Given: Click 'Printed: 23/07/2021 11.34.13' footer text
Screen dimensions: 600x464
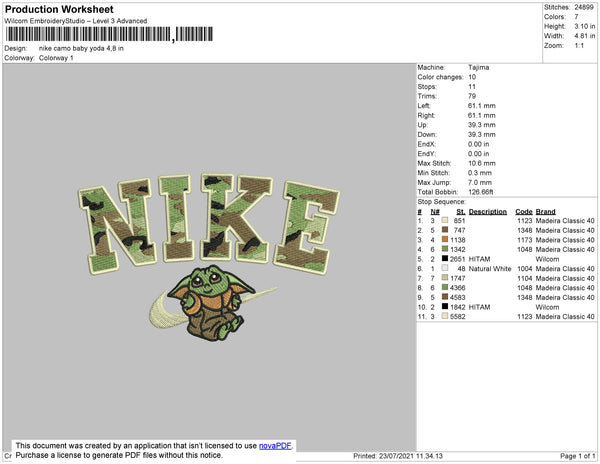Looking at the screenshot, I should pos(398,456).
